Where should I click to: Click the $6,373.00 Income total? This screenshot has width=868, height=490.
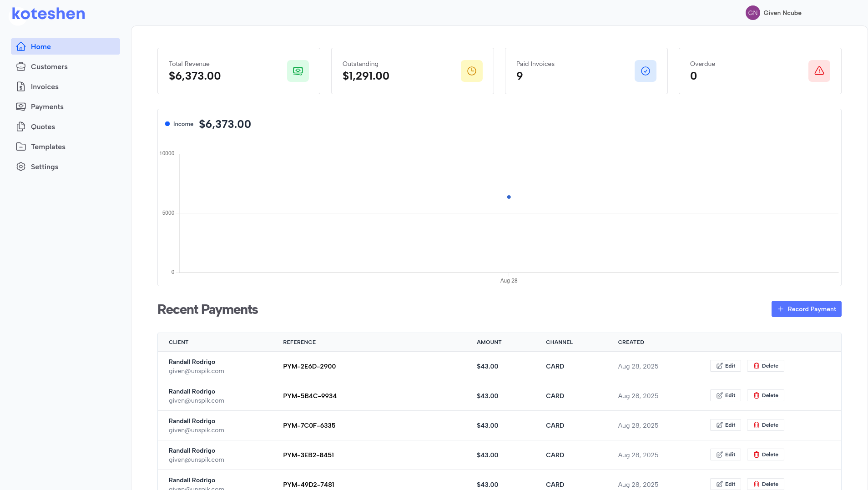point(225,124)
